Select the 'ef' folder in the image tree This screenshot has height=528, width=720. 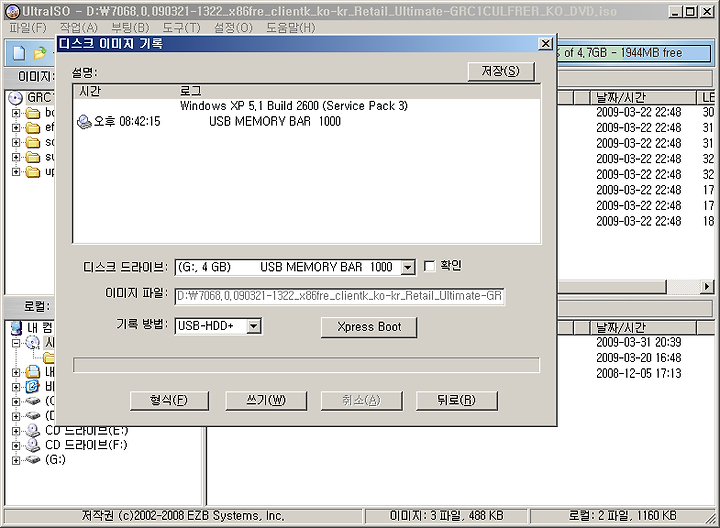[x=33, y=128]
